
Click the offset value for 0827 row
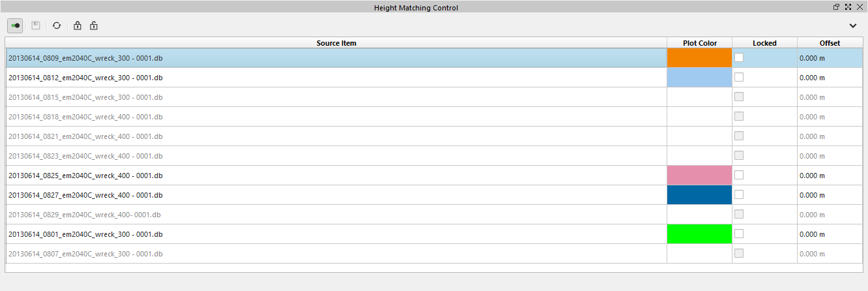[x=812, y=195]
